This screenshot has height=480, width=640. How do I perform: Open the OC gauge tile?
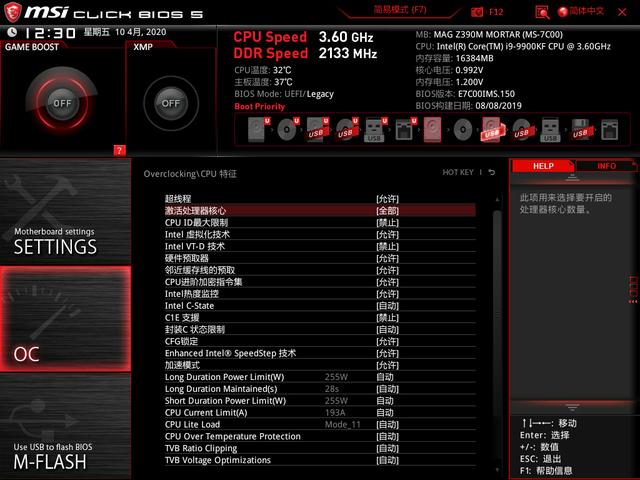click(65, 319)
